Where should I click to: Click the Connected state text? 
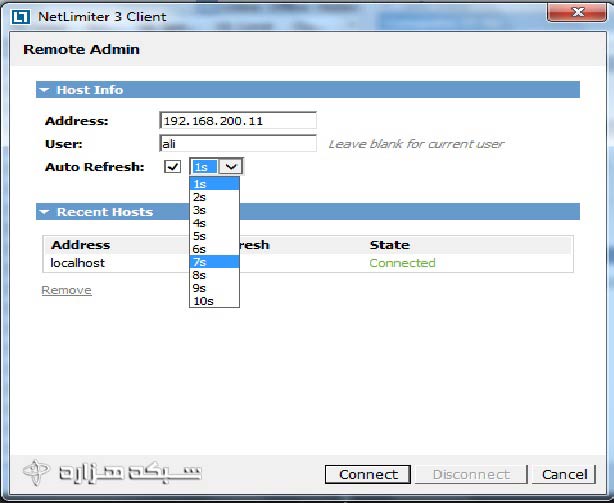pos(402,263)
